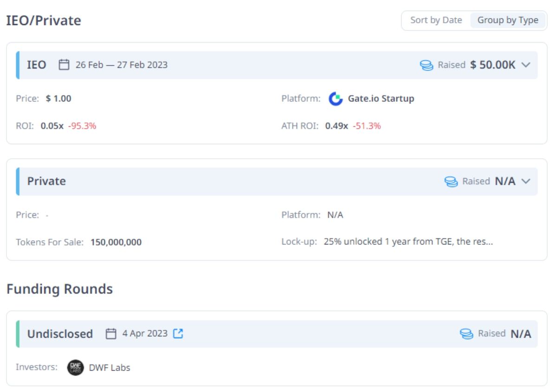Click the coins icon in the Undisclosed funding row
The width and height of the screenshot is (557, 392).
coord(466,334)
